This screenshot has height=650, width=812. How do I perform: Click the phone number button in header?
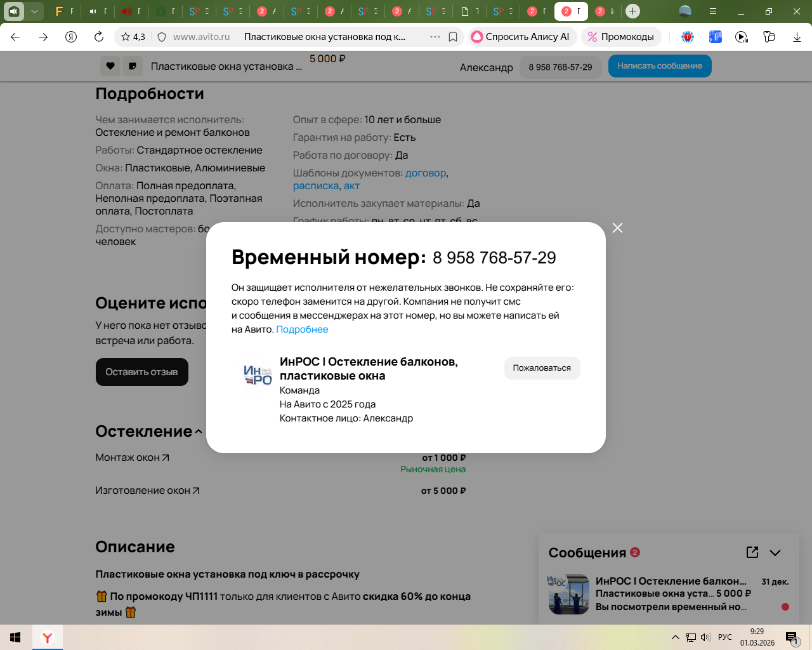560,67
